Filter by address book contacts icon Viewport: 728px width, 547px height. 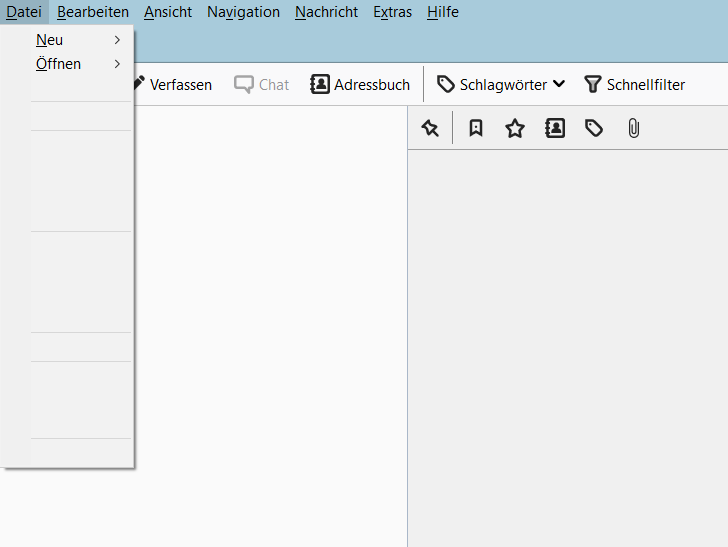click(x=555, y=128)
